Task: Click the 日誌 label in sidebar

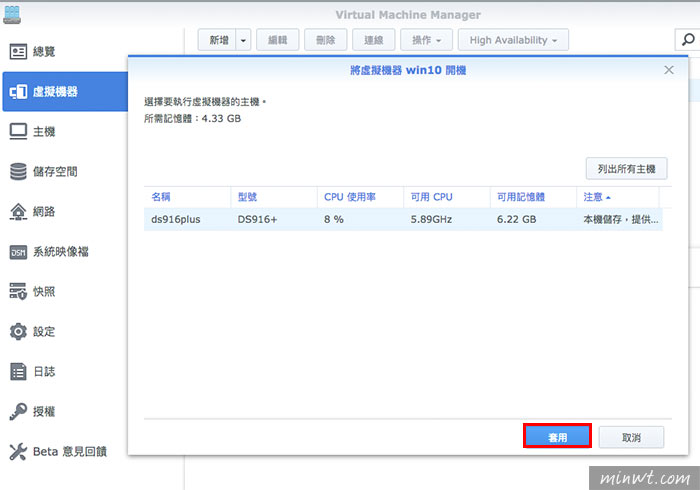Action: pos(44,371)
